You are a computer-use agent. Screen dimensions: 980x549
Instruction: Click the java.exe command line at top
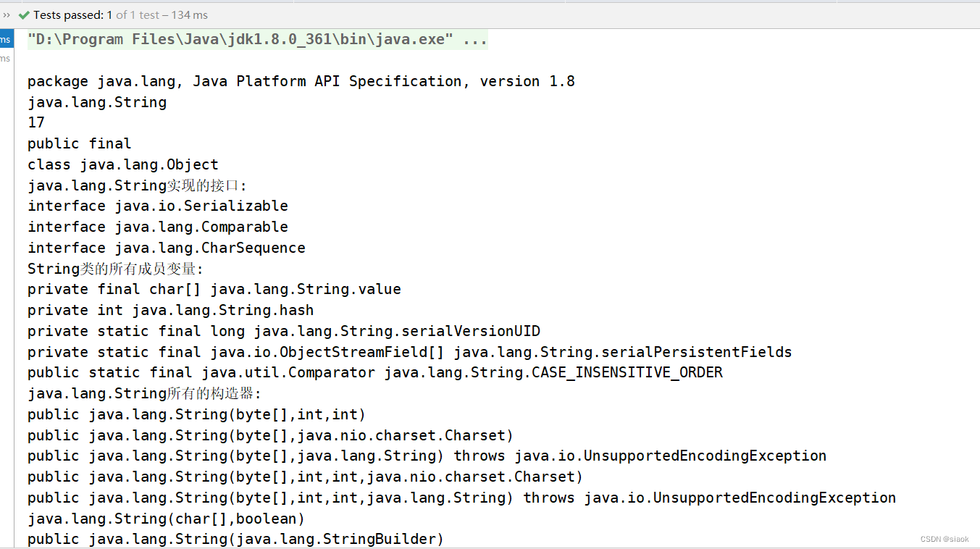coord(258,39)
